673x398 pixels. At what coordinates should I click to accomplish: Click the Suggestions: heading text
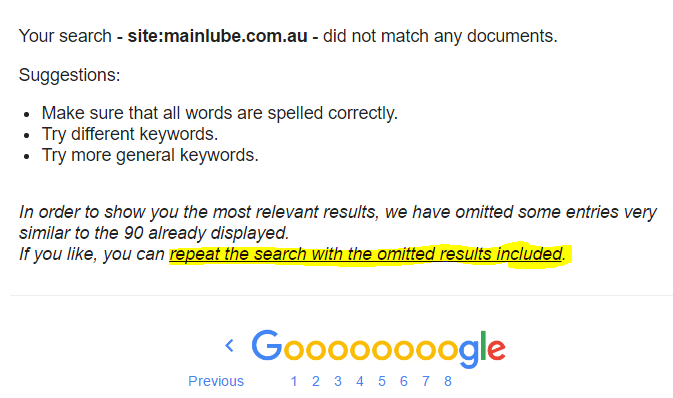coord(70,75)
